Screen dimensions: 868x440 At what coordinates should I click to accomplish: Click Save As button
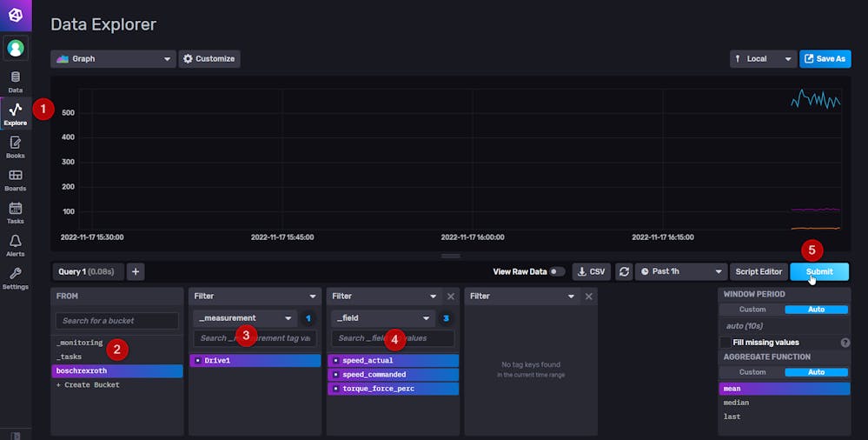(825, 59)
